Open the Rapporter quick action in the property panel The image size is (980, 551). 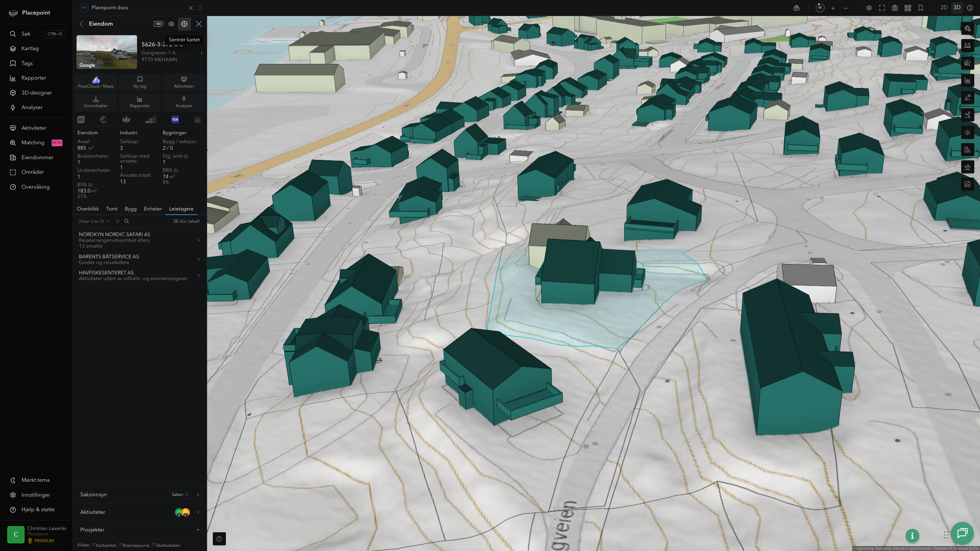(140, 102)
